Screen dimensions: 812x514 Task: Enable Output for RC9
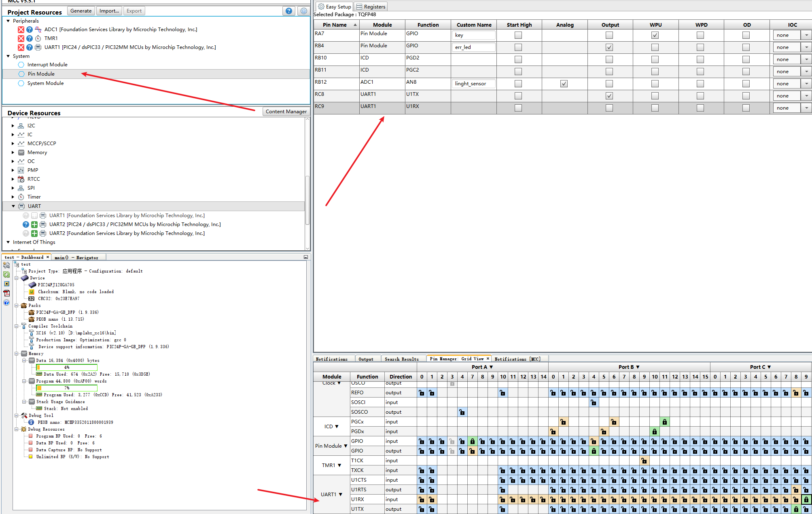609,108
